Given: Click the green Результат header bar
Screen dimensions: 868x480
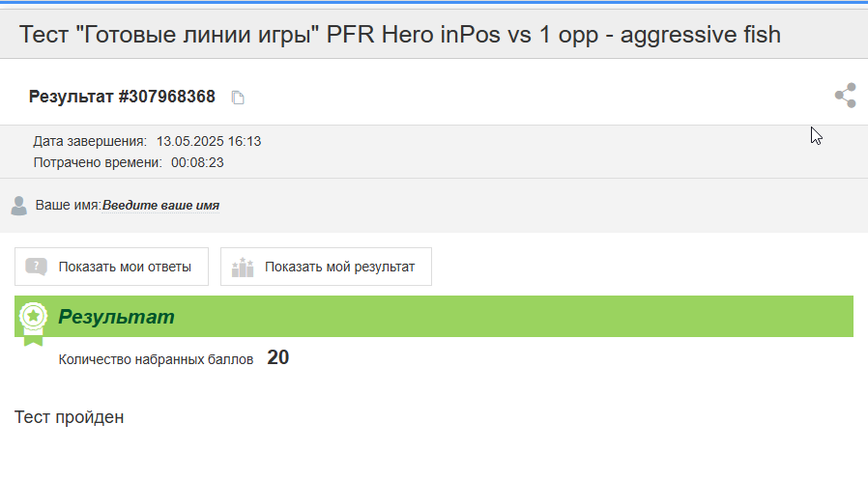Looking at the screenshot, I should pyautogui.click(x=434, y=317).
